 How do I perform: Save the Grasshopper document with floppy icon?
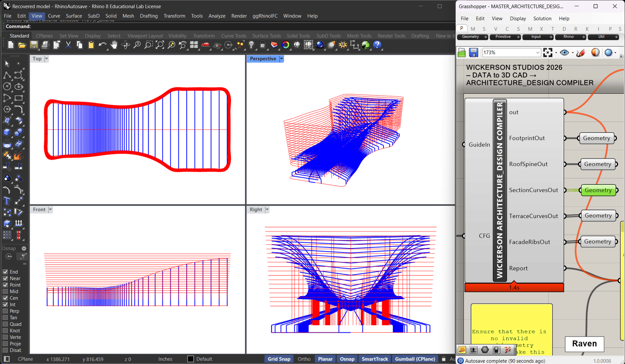pos(473,53)
